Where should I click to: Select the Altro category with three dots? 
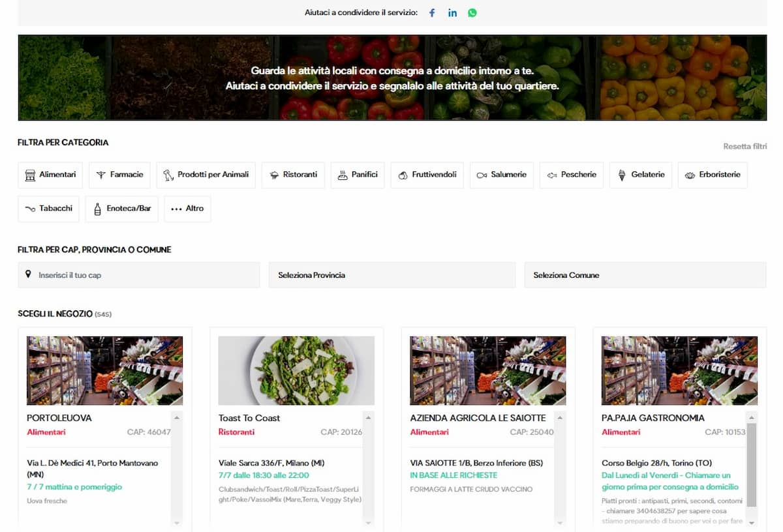[x=187, y=209]
